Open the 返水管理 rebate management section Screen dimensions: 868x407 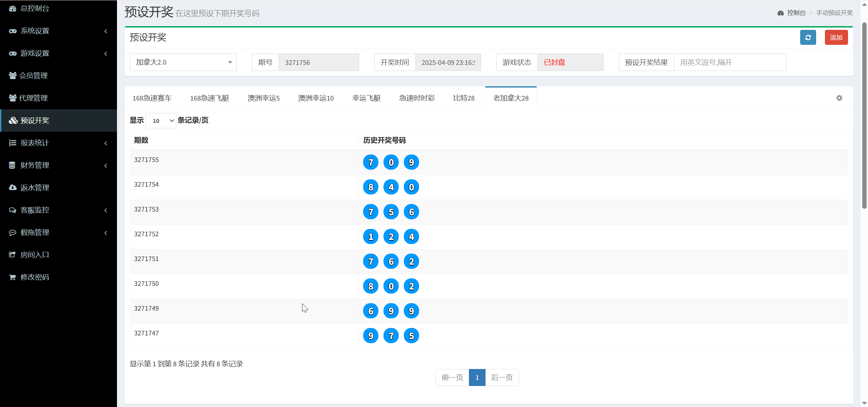click(34, 187)
